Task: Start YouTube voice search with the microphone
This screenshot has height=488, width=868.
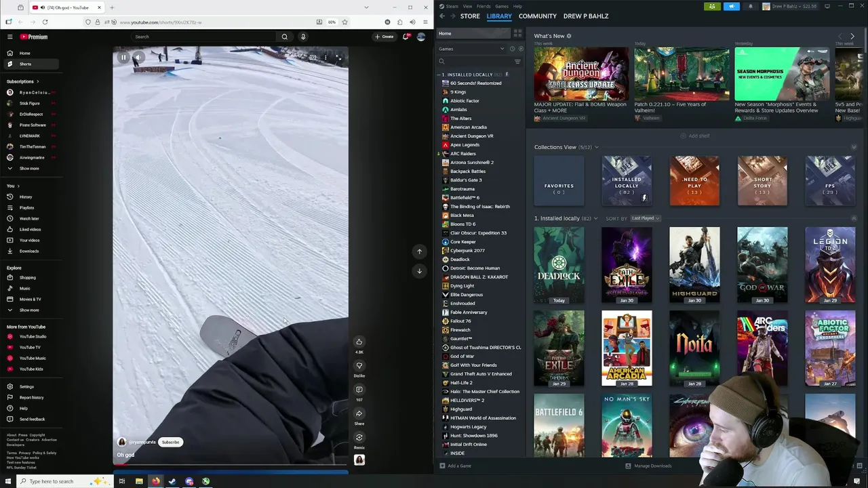Action: click(303, 37)
